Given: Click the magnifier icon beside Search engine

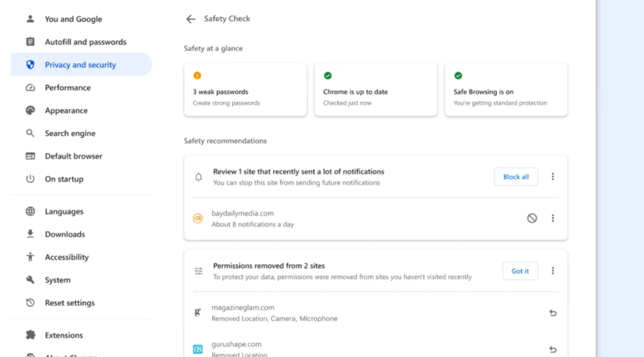Looking at the screenshot, I should 30,133.
